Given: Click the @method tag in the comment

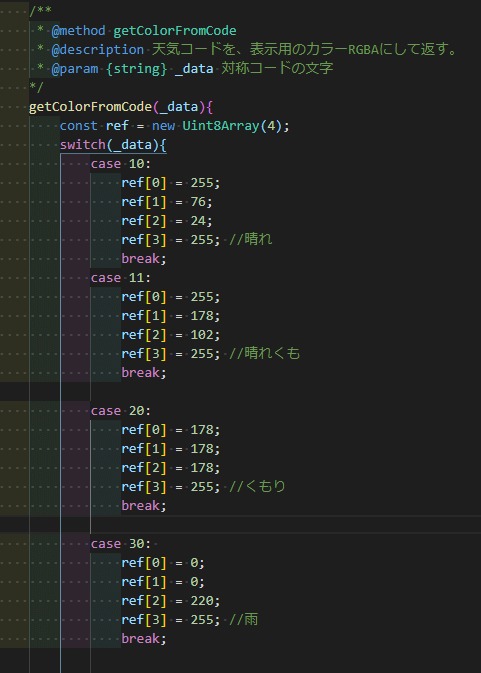Looking at the screenshot, I should click(78, 31).
